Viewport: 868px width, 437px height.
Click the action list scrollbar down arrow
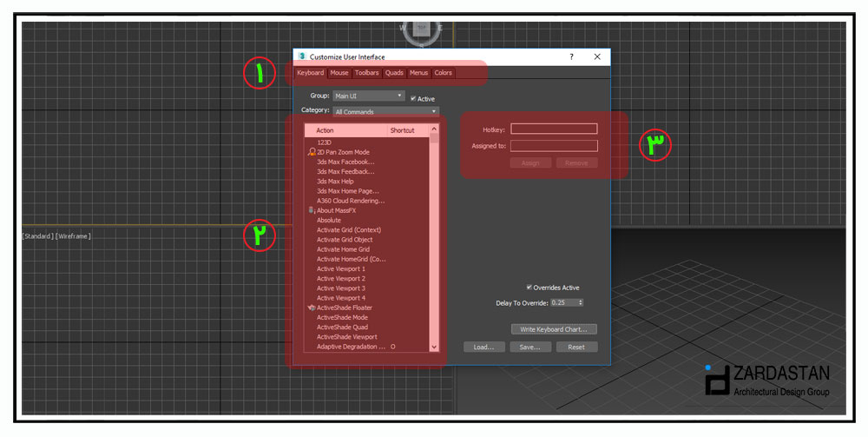pyautogui.click(x=435, y=347)
